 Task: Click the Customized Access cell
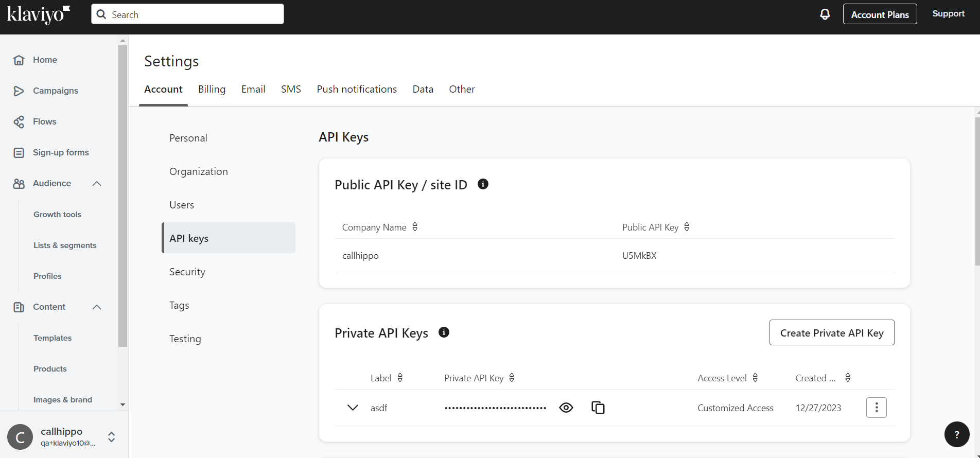pyautogui.click(x=736, y=408)
